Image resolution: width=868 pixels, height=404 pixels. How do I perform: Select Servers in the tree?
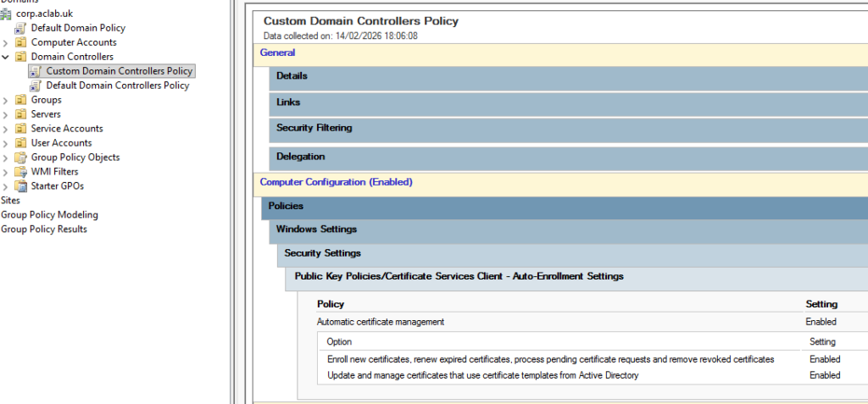(x=46, y=114)
